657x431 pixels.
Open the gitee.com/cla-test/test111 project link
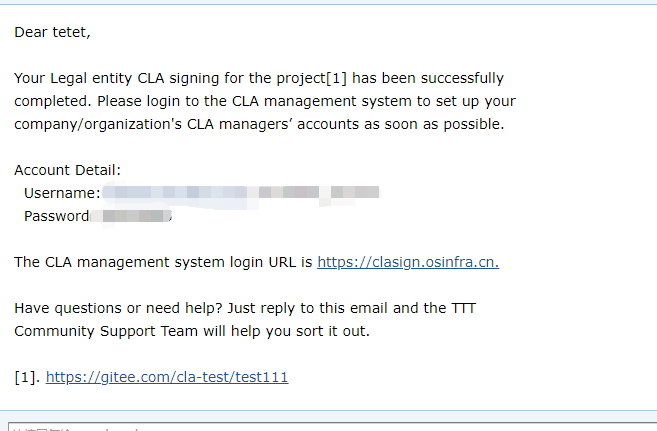[x=167, y=378]
